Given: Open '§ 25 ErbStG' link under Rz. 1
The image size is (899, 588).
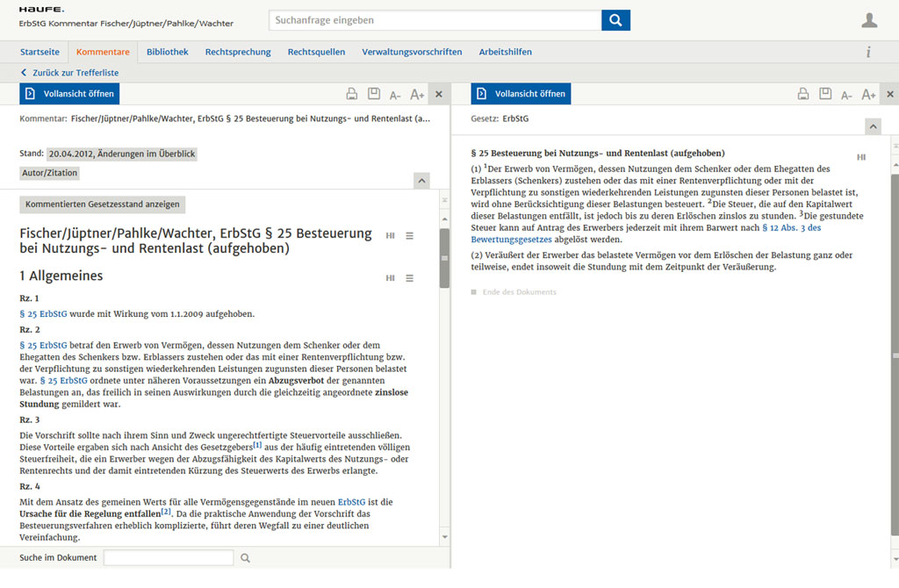Looking at the screenshot, I should (x=44, y=314).
